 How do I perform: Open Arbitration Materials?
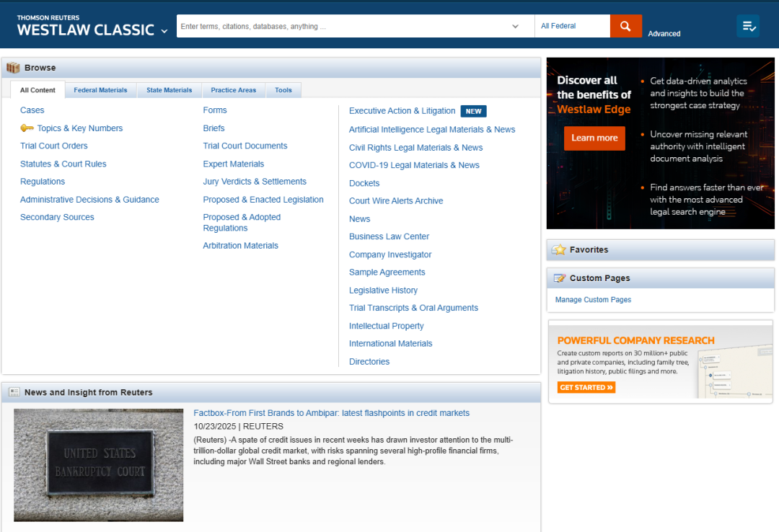(x=240, y=245)
